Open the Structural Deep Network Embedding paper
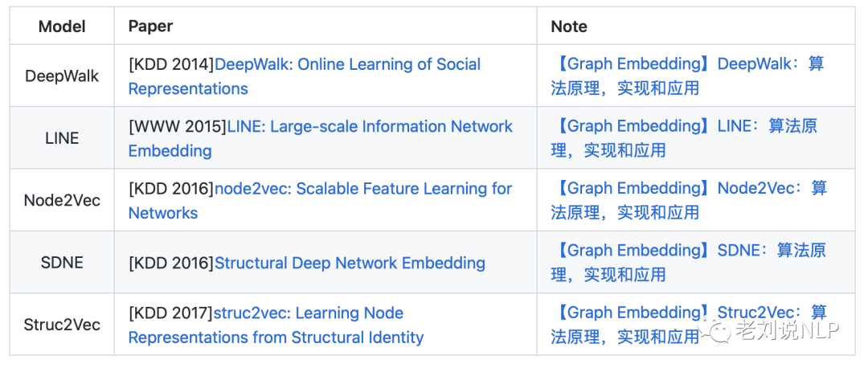 click(350, 263)
